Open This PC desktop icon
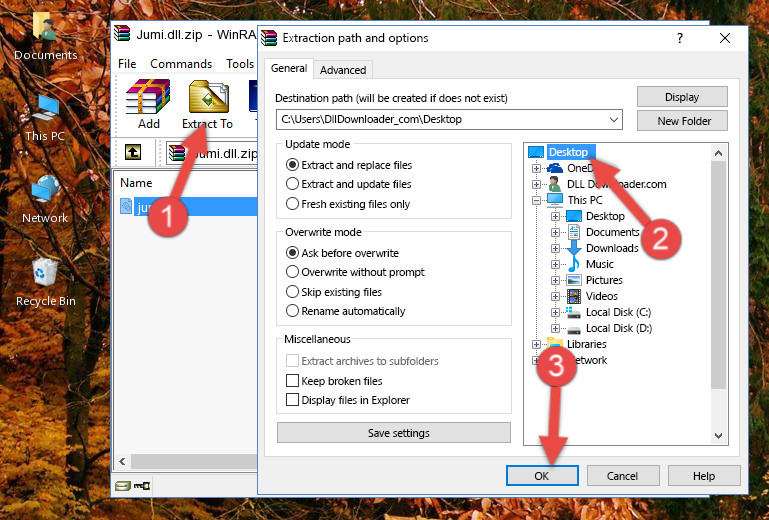Viewport: 769px width, 520px height. tap(45, 118)
